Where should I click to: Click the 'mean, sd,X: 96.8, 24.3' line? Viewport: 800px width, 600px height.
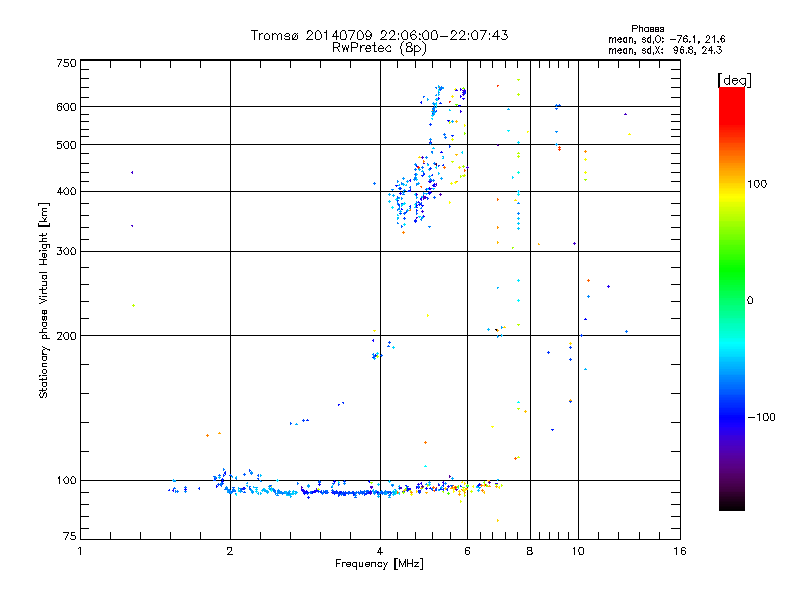(665, 50)
